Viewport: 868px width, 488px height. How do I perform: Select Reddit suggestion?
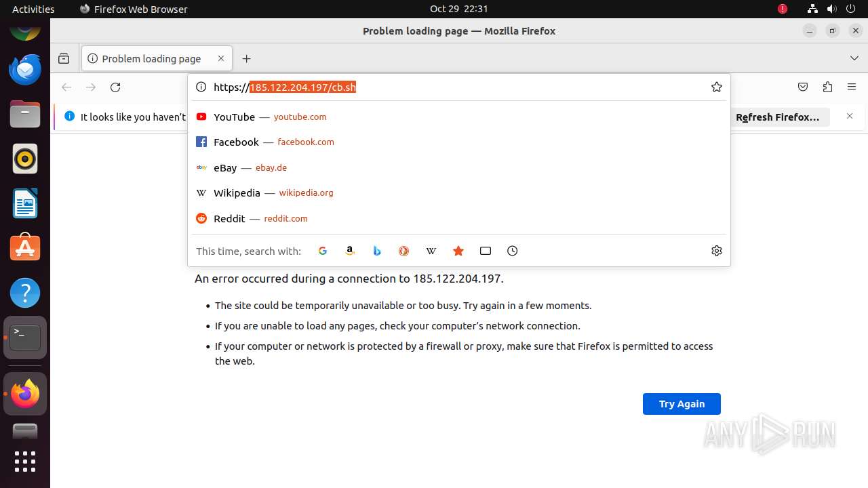458,218
